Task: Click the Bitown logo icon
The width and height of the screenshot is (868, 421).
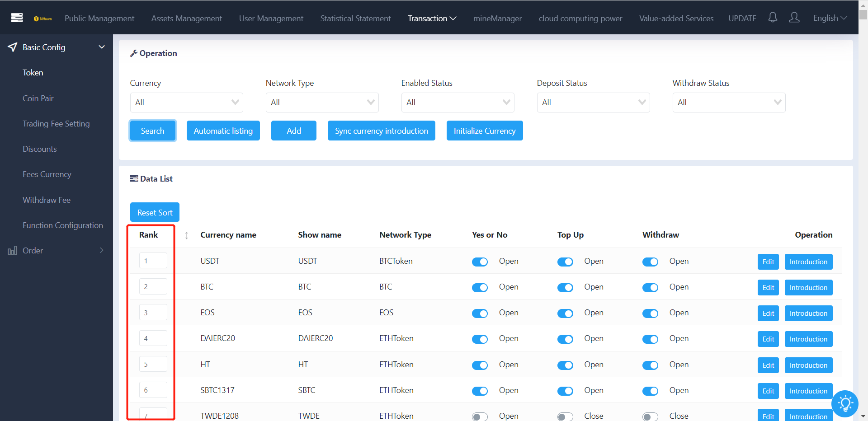Action: click(x=43, y=19)
